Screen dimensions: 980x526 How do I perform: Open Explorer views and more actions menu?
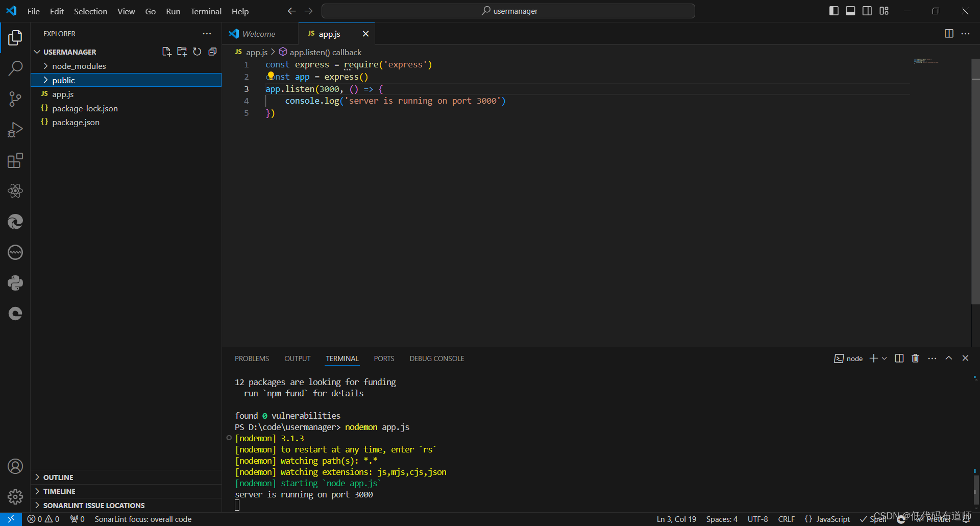click(x=207, y=34)
